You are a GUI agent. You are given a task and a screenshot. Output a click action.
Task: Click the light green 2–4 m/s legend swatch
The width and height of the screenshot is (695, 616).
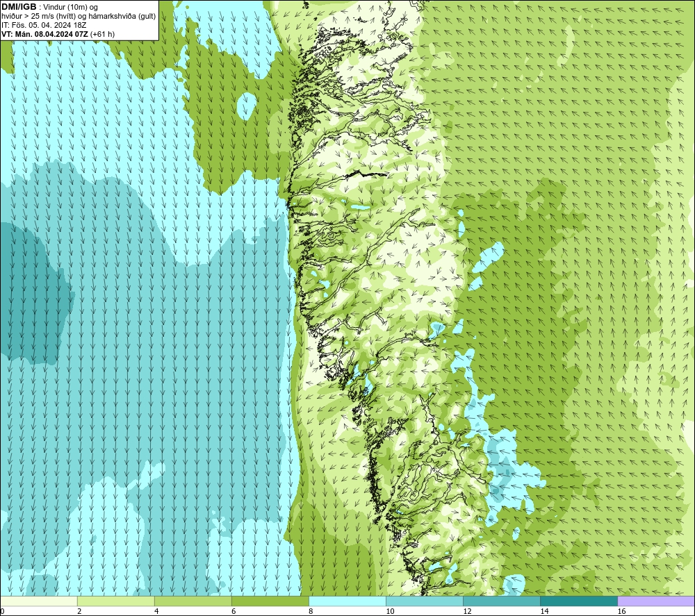[x=116, y=601]
